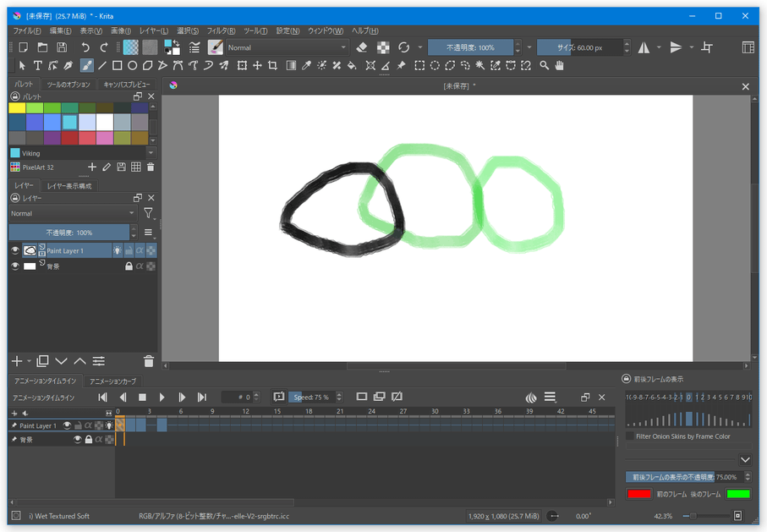767x532 pixels.
Task: Adjust the brush opacity 不透明度 slider
Action: [470, 47]
